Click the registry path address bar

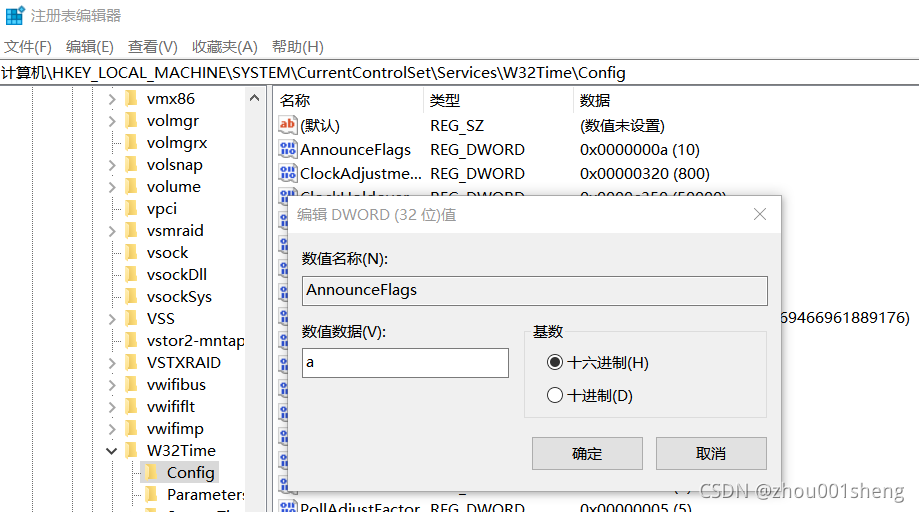460,73
